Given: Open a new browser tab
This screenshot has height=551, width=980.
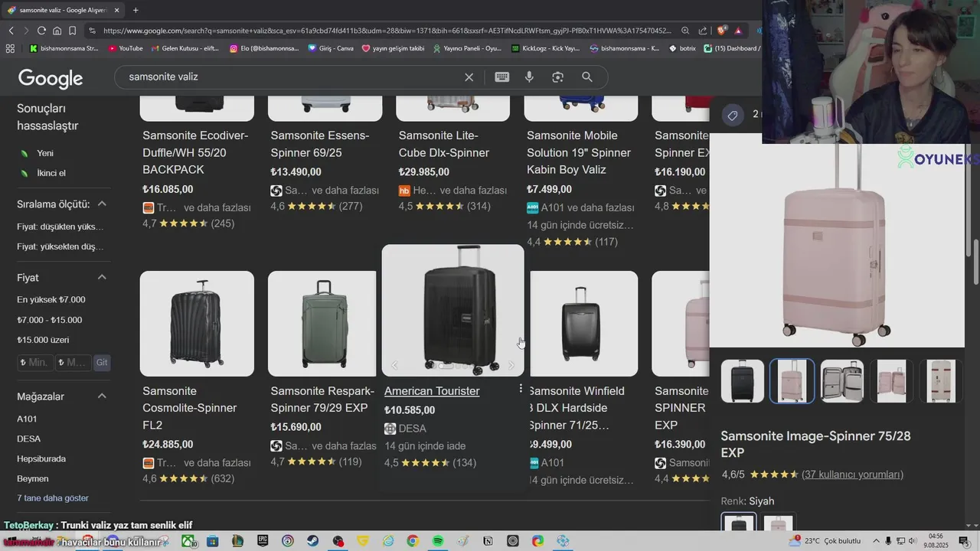Looking at the screenshot, I should [x=136, y=10].
